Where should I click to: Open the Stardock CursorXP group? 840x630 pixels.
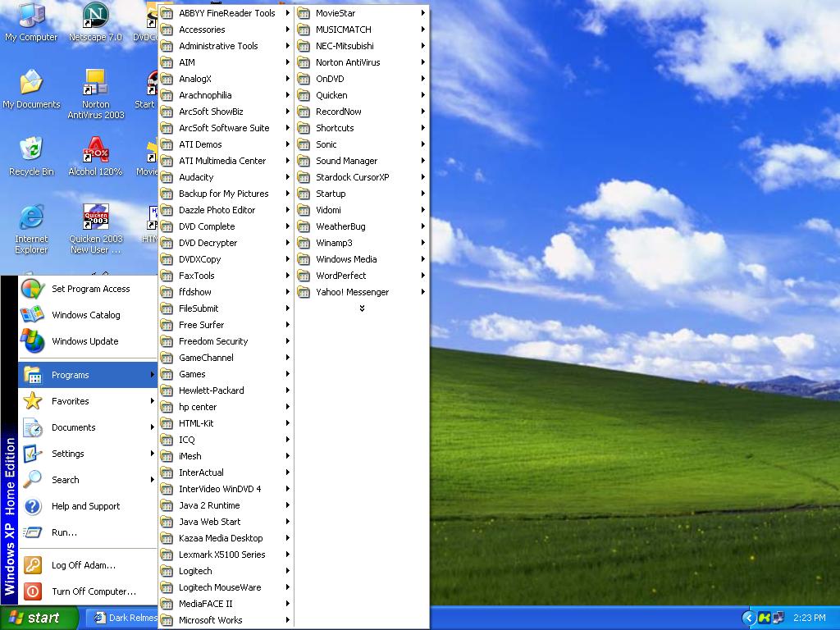click(362, 177)
